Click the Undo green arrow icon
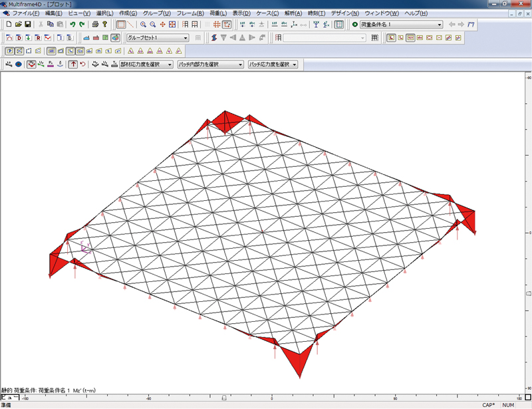The image size is (532, 409). click(x=72, y=25)
